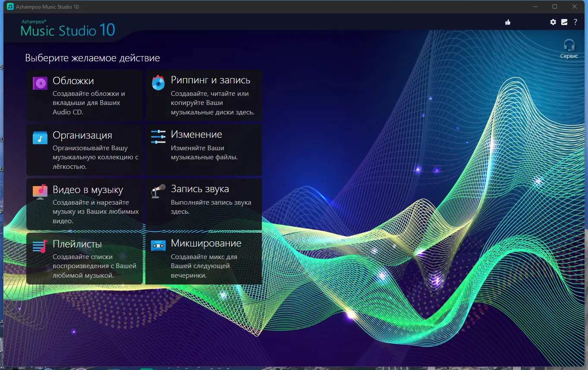The width and height of the screenshot is (588, 370).
Task: Click the feedback note icon beside the gear
Action: [x=564, y=22]
